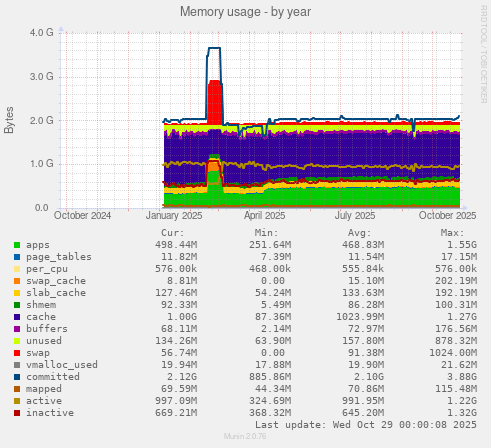The width and height of the screenshot is (491, 448).
Task: Click the 'apps' legend label
Action: click(x=38, y=245)
